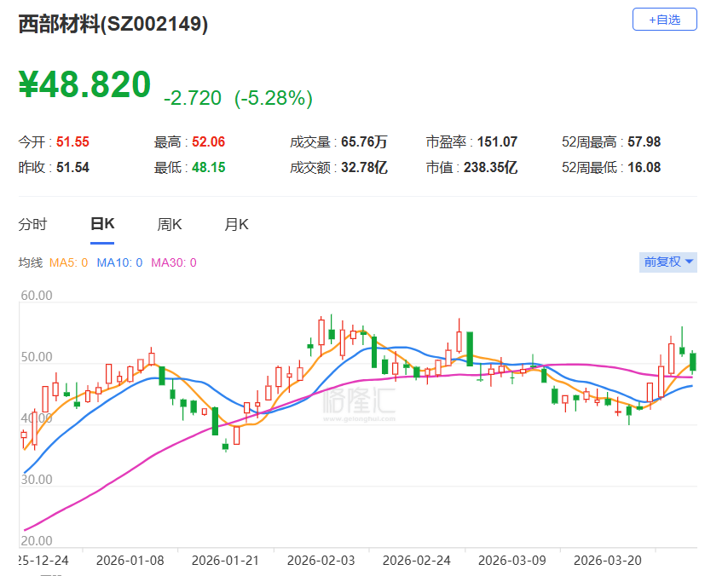Viewport: 728px width, 576px height.
Task: Click the stock title 西部材料(SZ002149)
Action: click(x=113, y=25)
